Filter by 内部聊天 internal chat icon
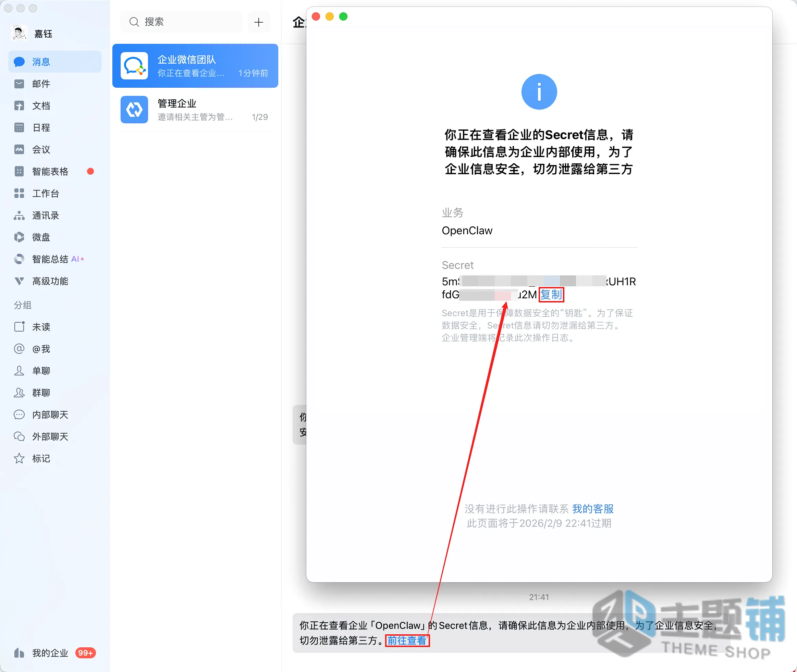797x672 pixels. pyautogui.click(x=19, y=414)
